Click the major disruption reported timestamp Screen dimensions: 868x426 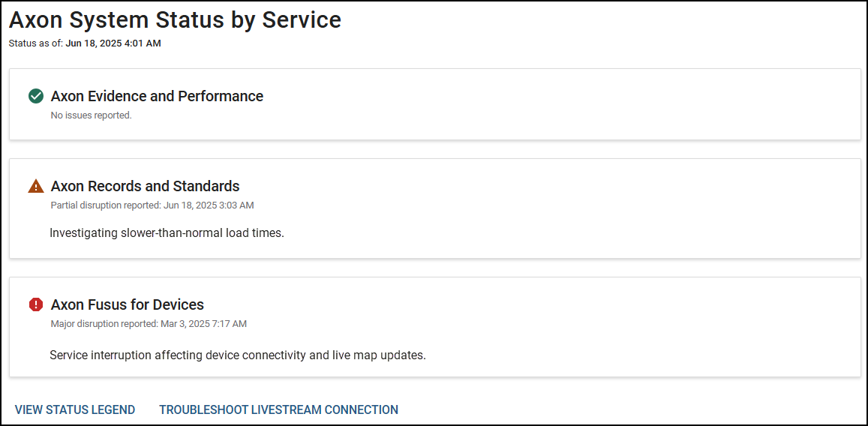click(149, 324)
